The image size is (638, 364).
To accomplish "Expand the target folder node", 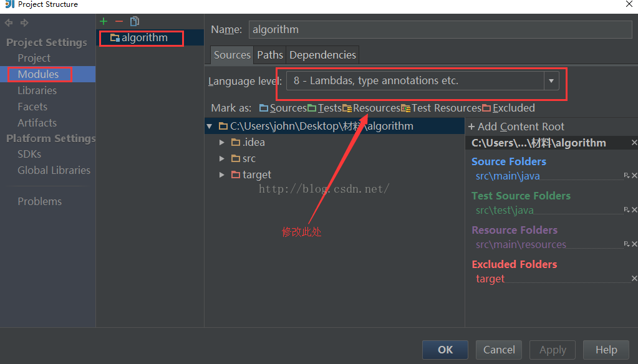I will (x=222, y=175).
